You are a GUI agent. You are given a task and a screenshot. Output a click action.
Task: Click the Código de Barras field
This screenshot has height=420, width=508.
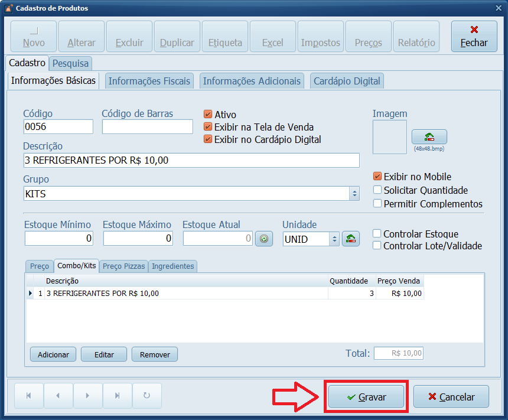(147, 127)
